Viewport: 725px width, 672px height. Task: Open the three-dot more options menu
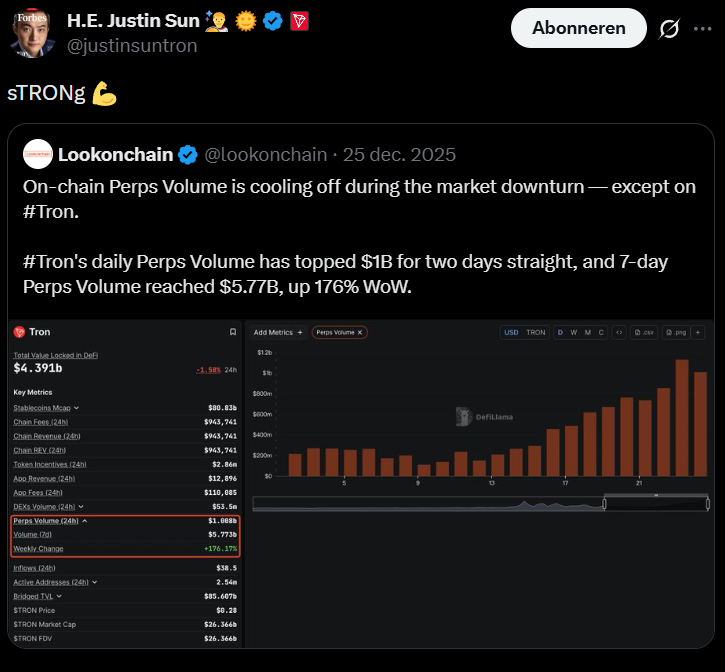pos(704,29)
